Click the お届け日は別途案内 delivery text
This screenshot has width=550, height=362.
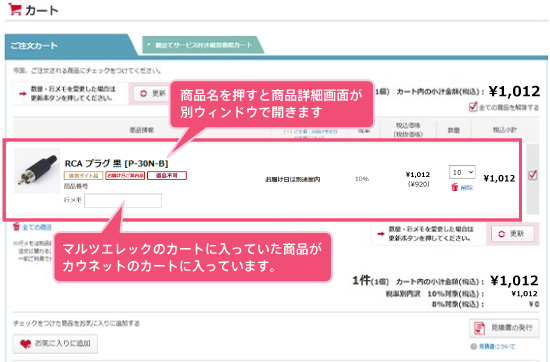pyautogui.click(x=293, y=179)
